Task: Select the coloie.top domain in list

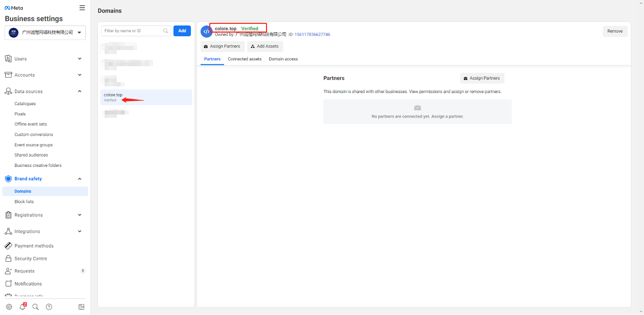Action: point(146,97)
